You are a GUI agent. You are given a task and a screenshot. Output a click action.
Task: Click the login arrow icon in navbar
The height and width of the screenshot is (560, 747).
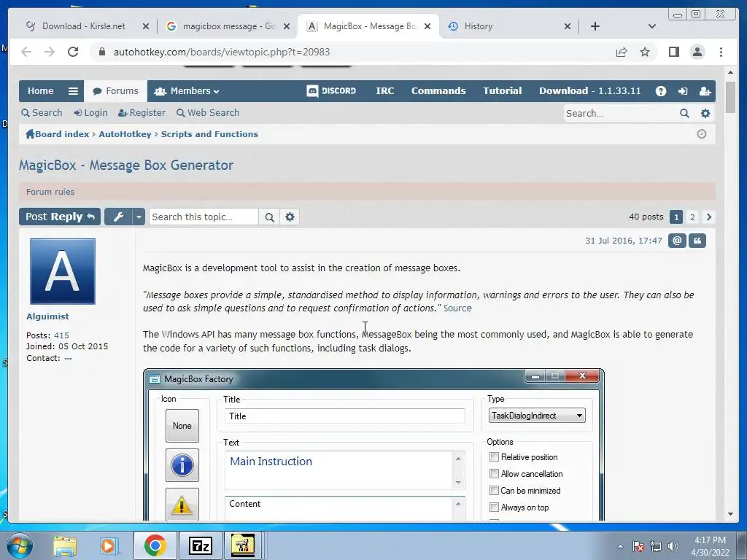[x=683, y=91]
